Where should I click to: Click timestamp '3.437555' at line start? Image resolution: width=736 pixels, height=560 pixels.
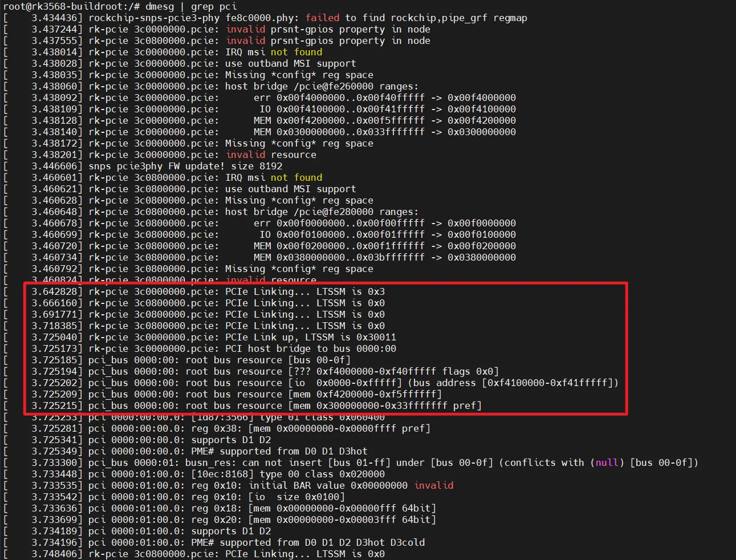point(54,40)
